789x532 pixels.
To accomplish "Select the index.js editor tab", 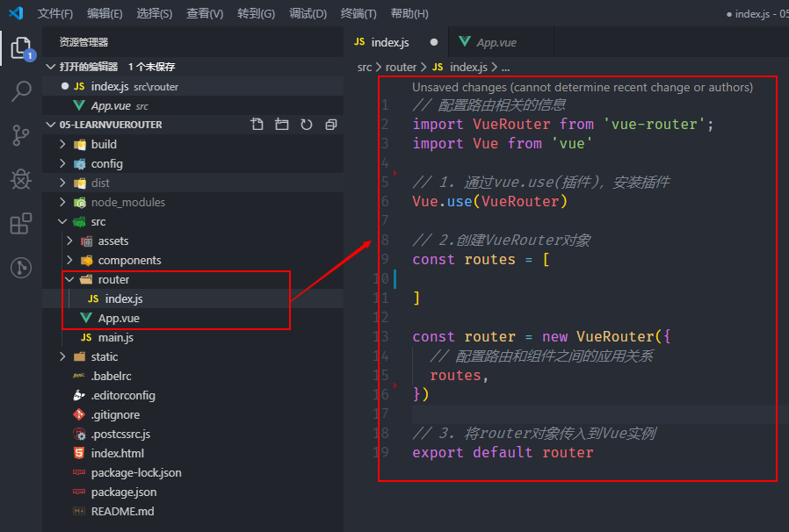I will (396, 42).
